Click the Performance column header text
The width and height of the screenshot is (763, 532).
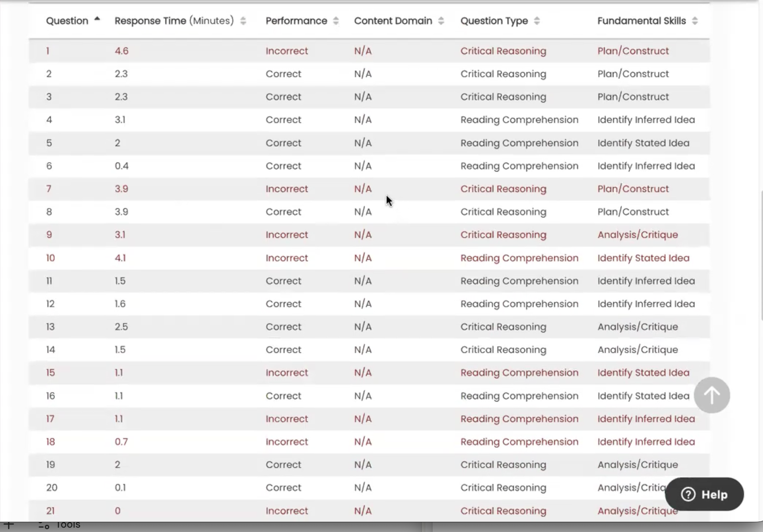tap(296, 21)
